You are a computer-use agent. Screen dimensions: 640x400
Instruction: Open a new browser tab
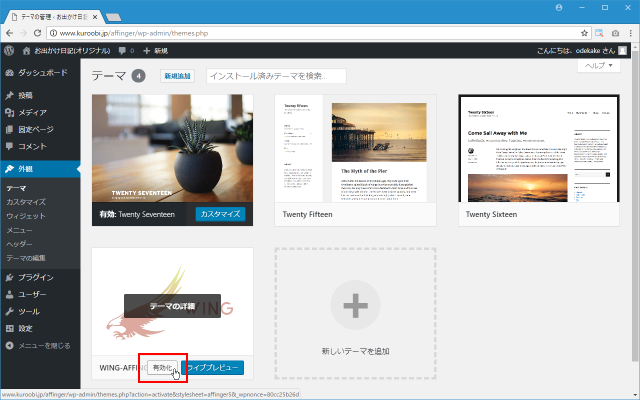click(113, 17)
